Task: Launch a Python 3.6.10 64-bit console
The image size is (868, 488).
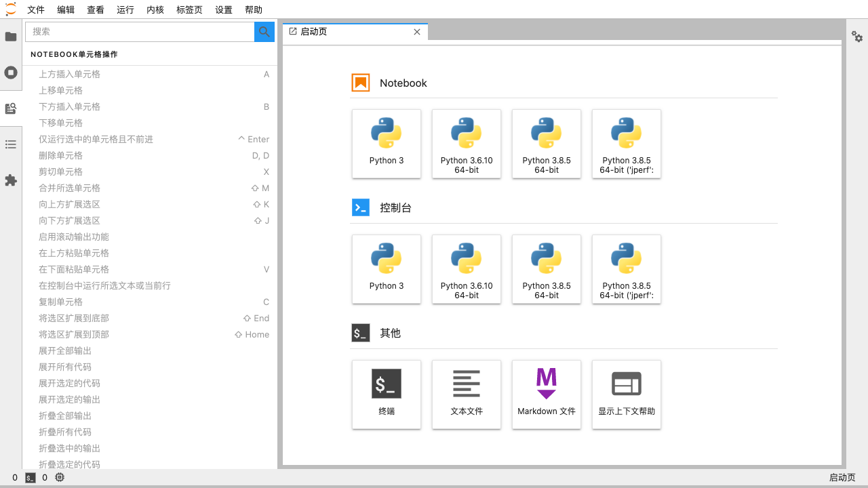Action: tap(466, 269)
